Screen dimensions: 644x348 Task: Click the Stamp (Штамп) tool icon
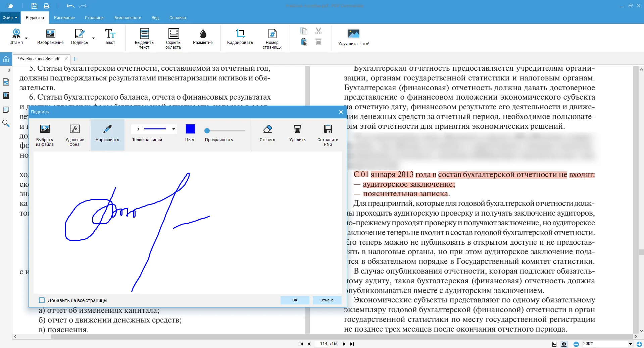(x=16, y=34)
